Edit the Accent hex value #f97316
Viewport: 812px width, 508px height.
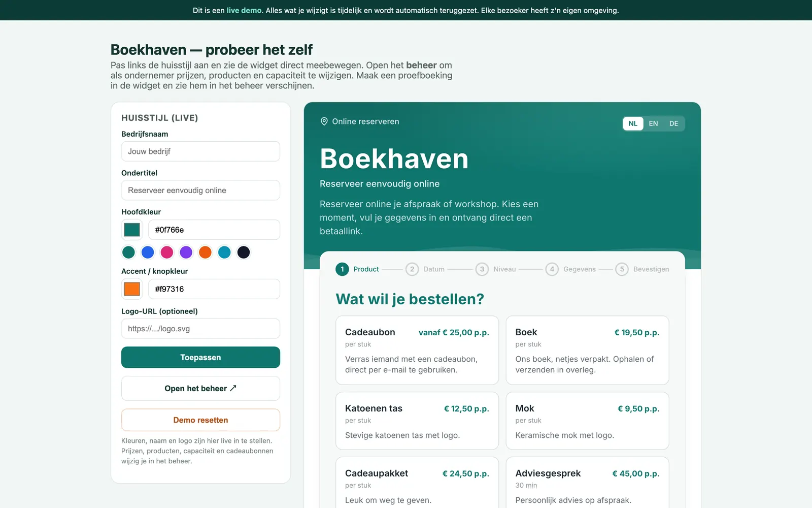[214, 289]
